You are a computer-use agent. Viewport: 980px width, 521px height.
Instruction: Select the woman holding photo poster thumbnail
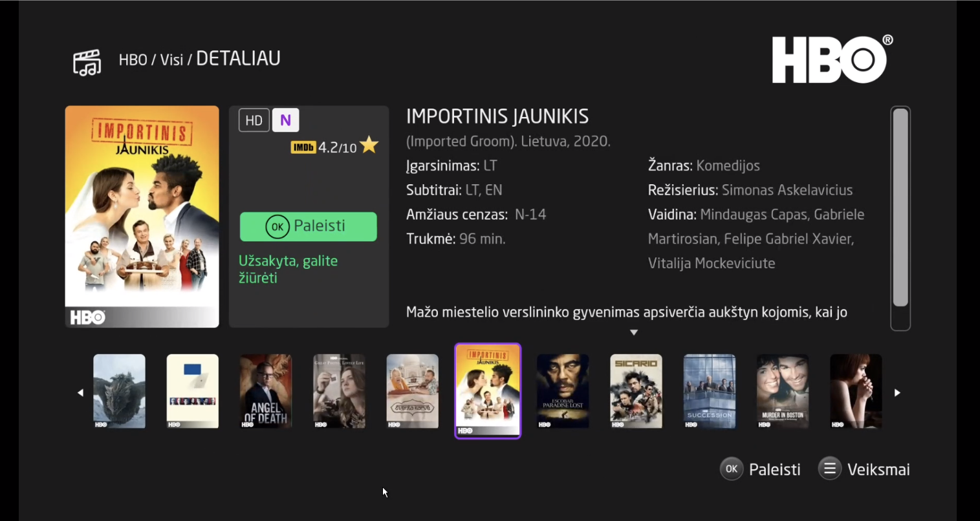[x=339, y=391]
